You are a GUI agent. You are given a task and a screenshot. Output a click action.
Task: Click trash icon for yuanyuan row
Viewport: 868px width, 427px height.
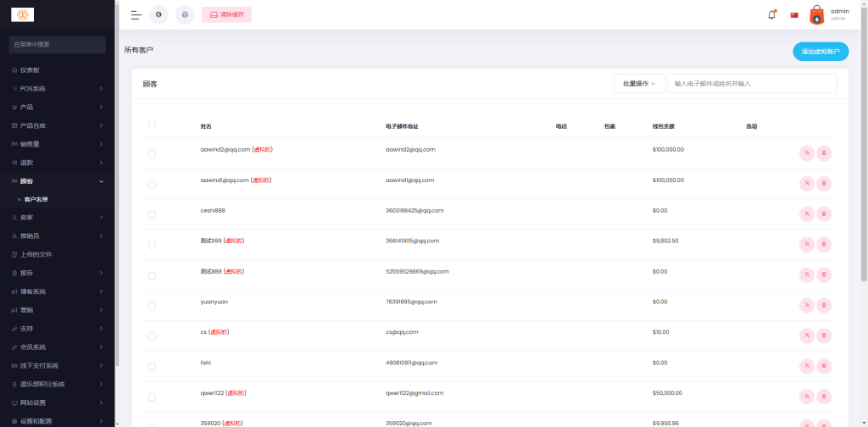[824, 306]
